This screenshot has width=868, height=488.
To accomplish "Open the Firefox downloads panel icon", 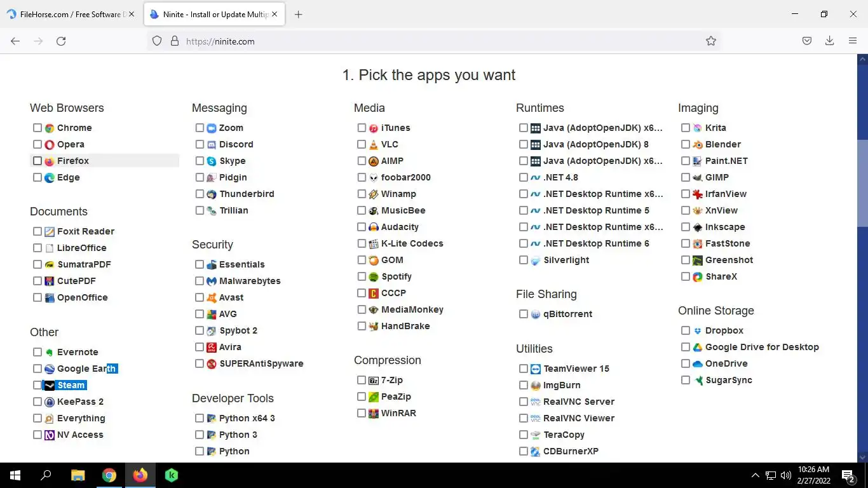I will pos(829,41).
